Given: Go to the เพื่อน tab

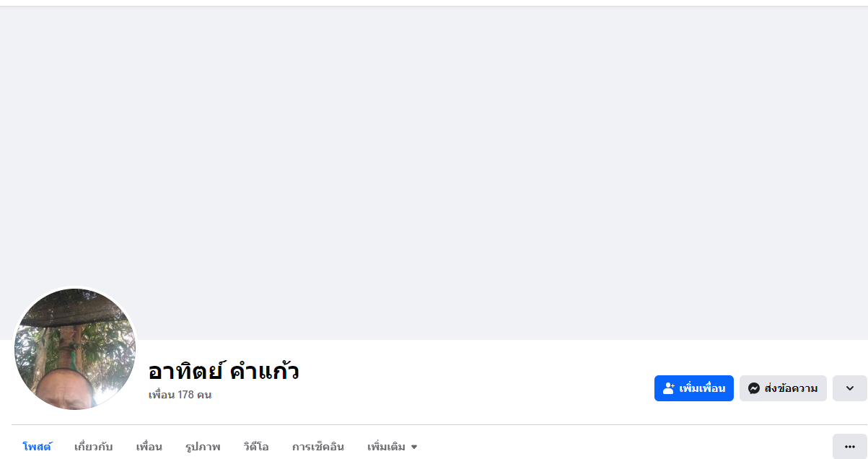Looking at the screenshot, I should tap(149, 447).
